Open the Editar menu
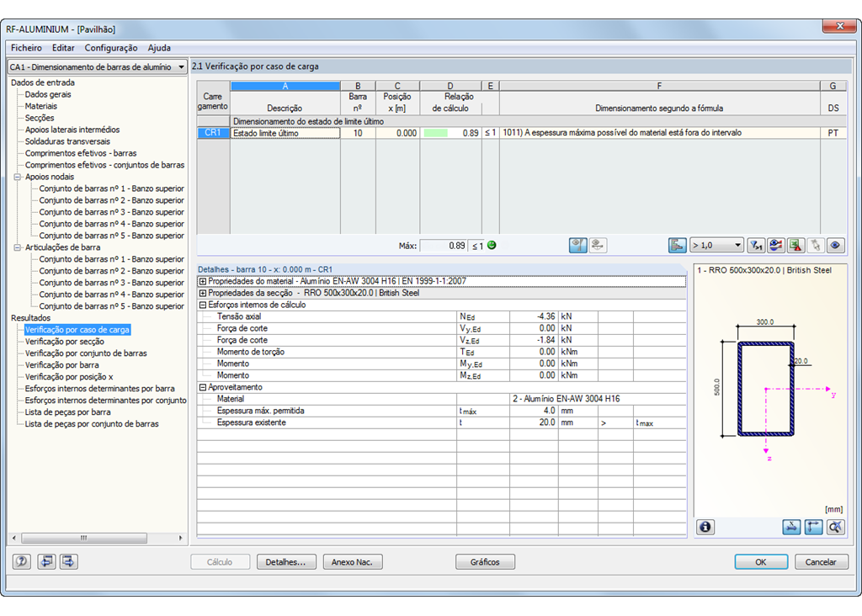Image resolution: width=862 pixels, height=616 pixels. click(63, 48)
